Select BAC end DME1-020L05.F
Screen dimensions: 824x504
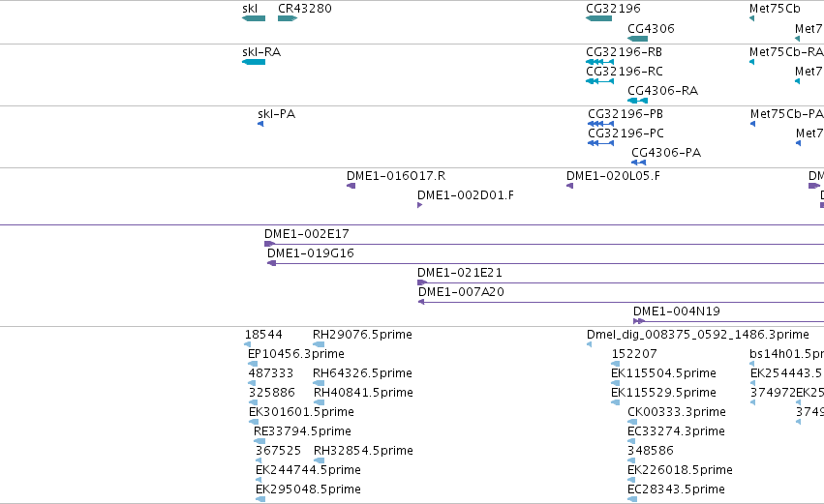click(569, 186)
